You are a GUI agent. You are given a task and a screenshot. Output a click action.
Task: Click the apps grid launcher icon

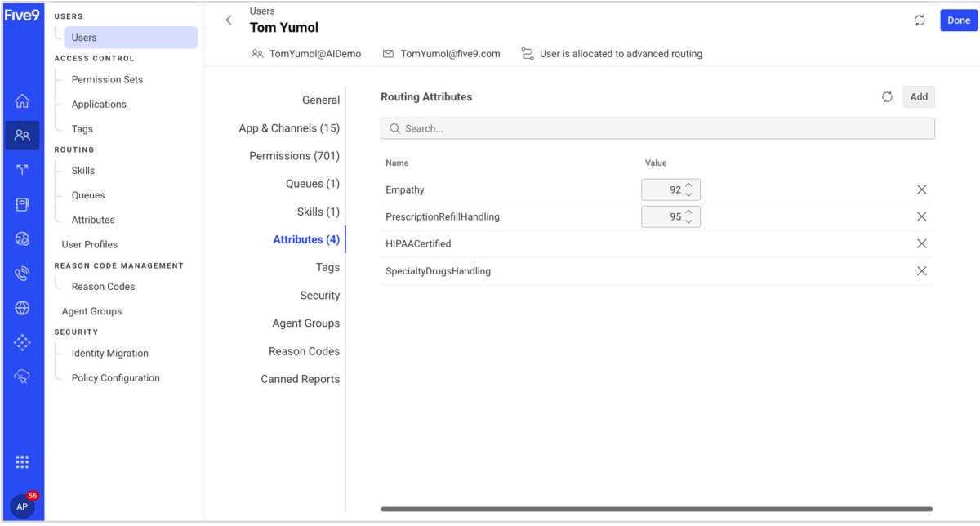(22, 461)
